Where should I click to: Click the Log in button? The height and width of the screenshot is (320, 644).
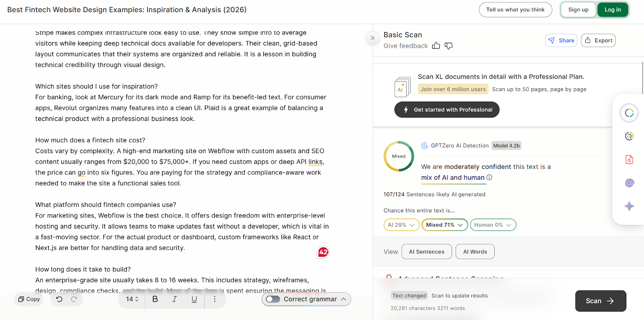[613, 10]
